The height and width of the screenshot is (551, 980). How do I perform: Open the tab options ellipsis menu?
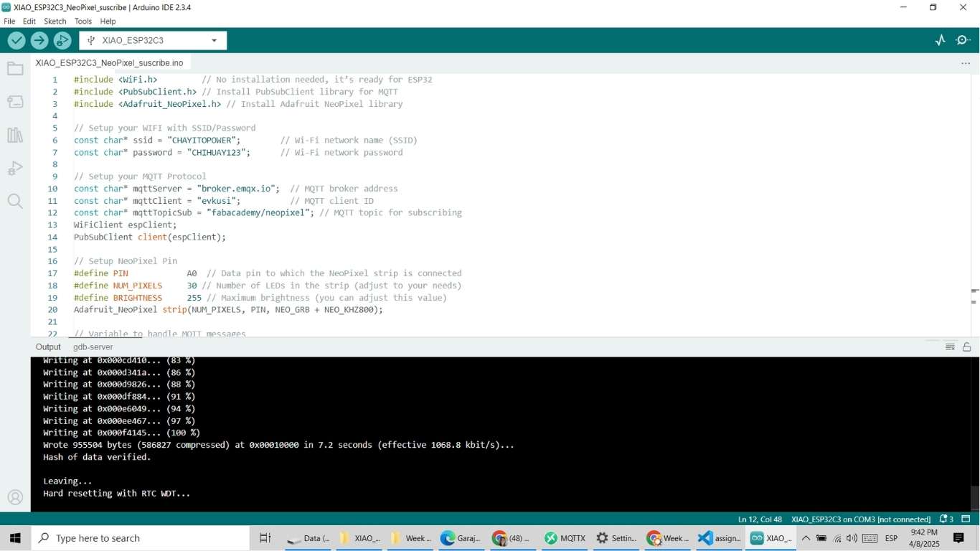click(966, 63)
